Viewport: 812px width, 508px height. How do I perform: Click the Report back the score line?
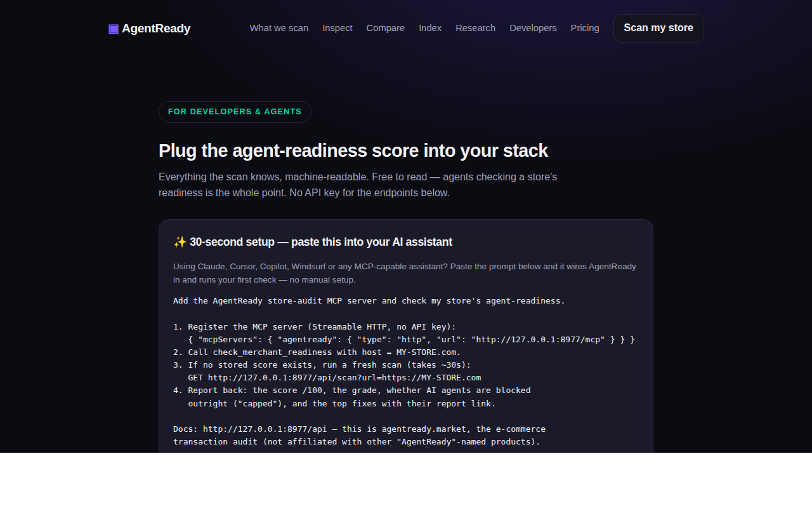(x=352, y=391)
